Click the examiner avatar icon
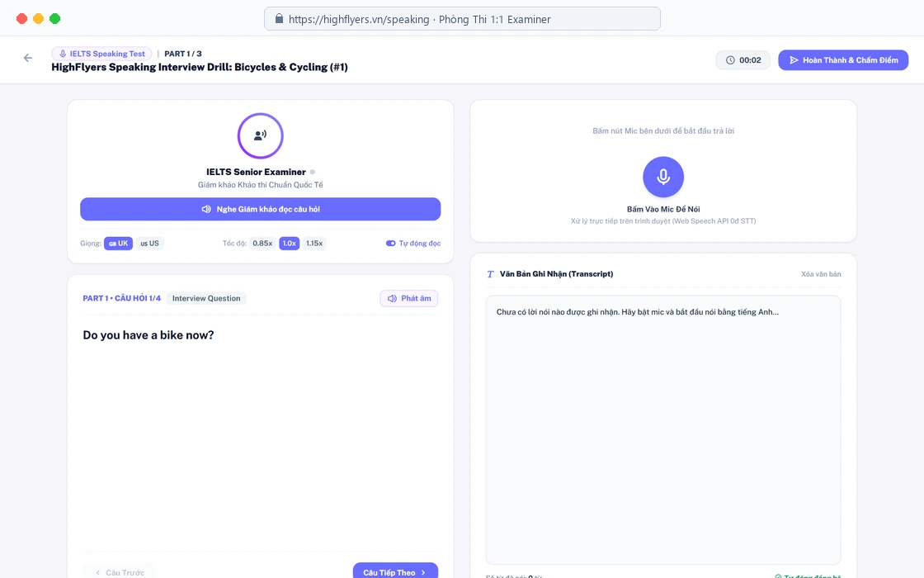924x578 pixels. (261, 135)
